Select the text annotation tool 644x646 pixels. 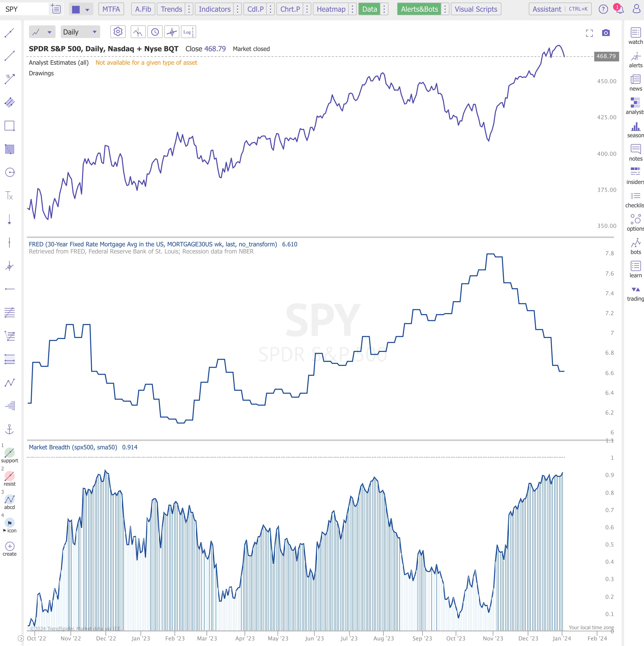point(9,196)
